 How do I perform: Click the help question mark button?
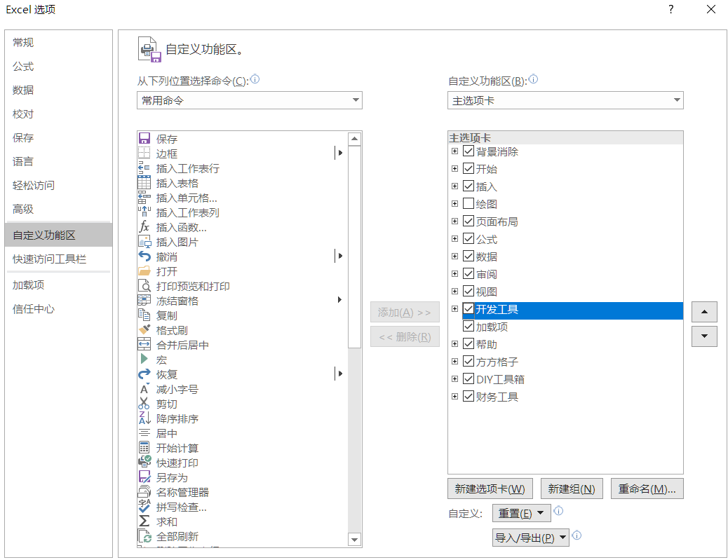coord(671,9)
